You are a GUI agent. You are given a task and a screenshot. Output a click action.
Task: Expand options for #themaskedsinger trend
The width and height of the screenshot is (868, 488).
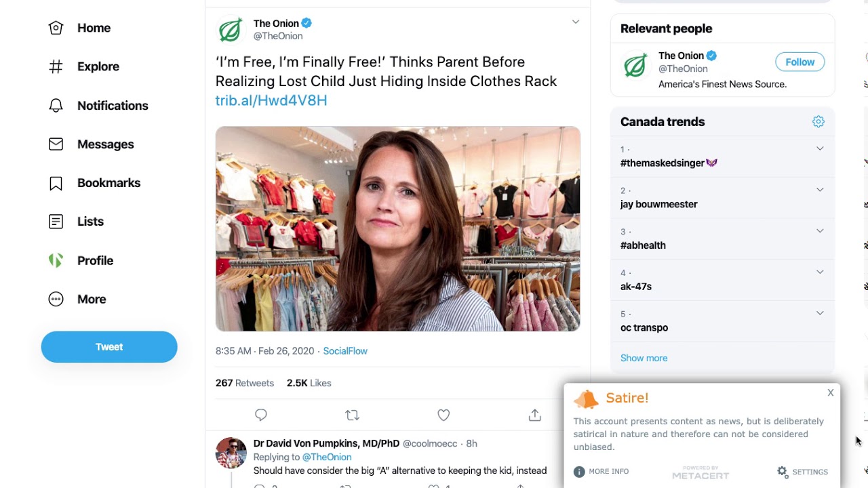[820, 149]
